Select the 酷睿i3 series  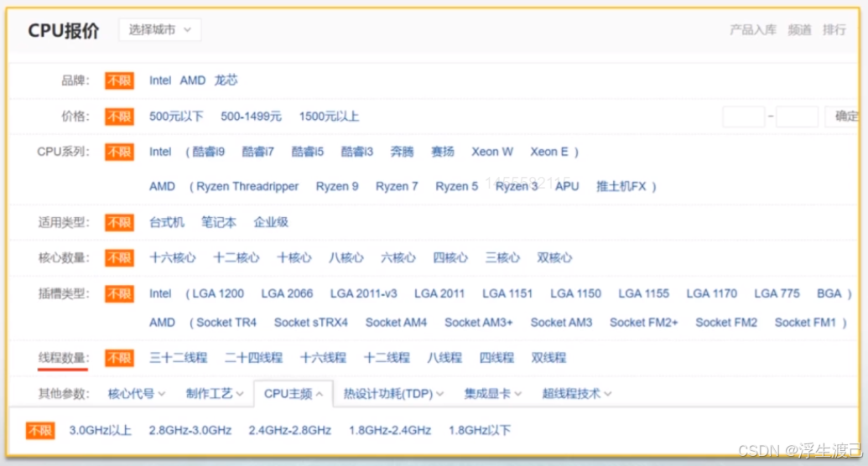pyautogui.click(x=357, y=152)
